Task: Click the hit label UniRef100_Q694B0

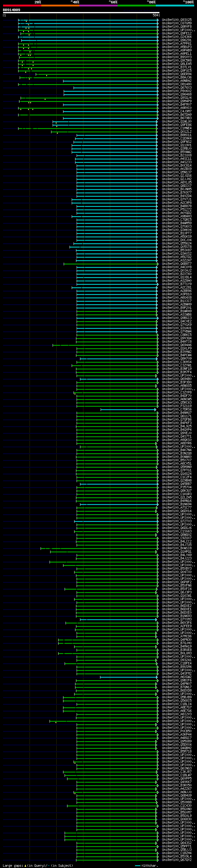Action: pos(177,379)
